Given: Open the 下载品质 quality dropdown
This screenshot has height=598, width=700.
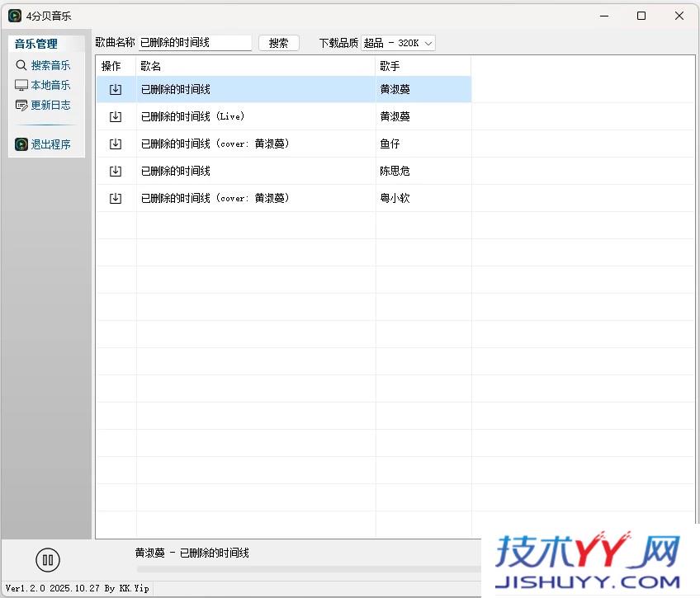Looking at the screenshot, I should (x=399, y=42).
